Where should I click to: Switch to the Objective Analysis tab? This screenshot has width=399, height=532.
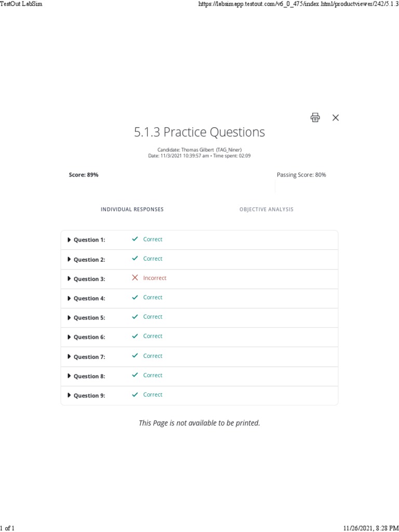click(x=266, y=209)
